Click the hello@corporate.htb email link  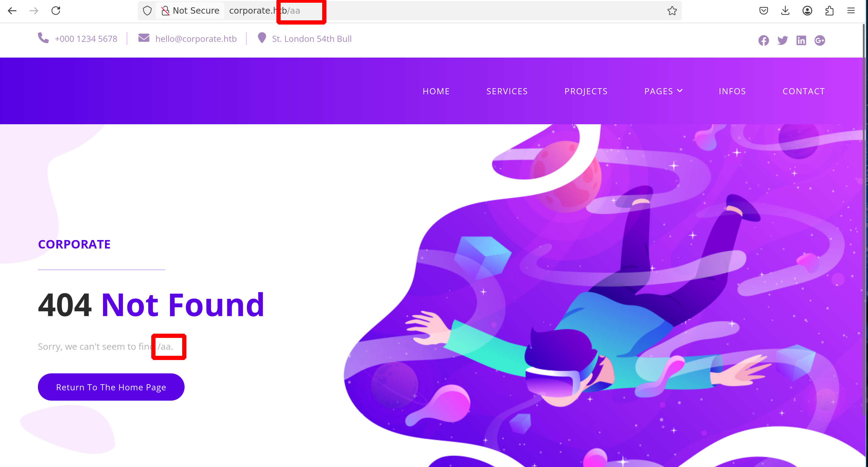(x=196, y=39)
